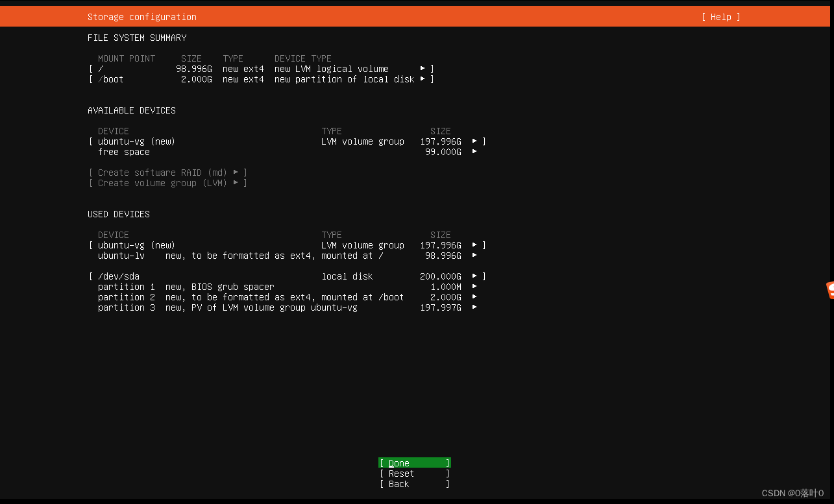Click the Back button
Viewport: 834px width, 504px height.
tap(414, 484)
